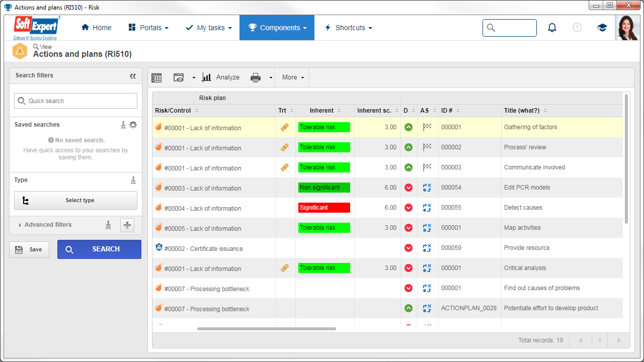Open the Shortcuts menu
This screenshot has height=362, width=644.
pyautogui.click(x=348, y=28)
